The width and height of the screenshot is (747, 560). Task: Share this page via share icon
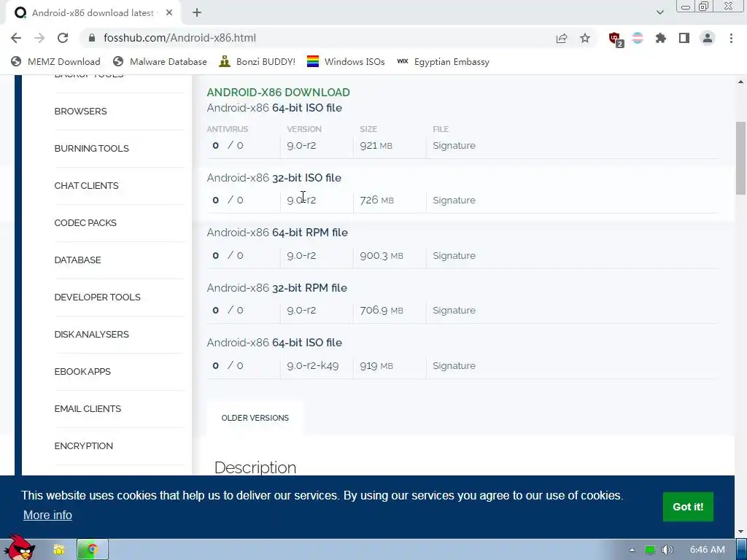coord(562,38)
